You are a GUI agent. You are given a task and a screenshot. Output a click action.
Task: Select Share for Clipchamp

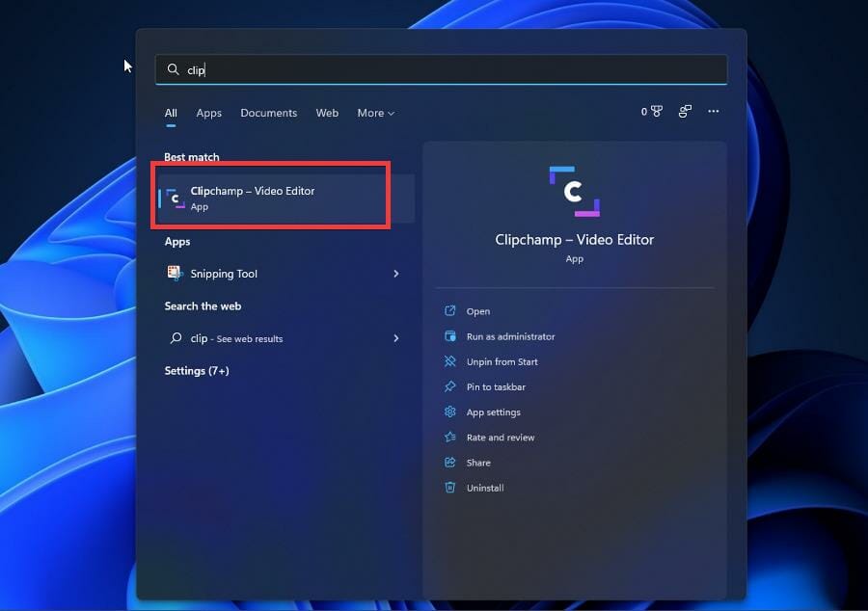[478, 463]
